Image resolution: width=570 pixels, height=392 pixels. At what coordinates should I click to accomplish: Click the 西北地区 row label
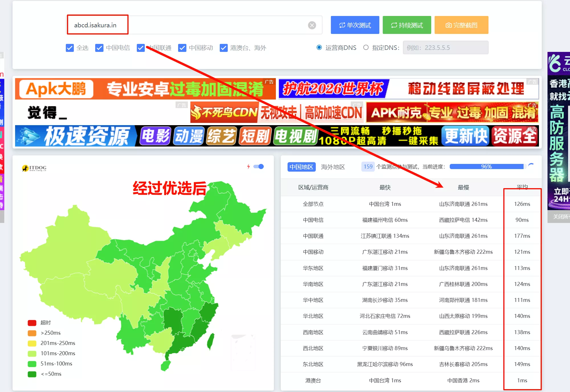click(x=313, y=348)
